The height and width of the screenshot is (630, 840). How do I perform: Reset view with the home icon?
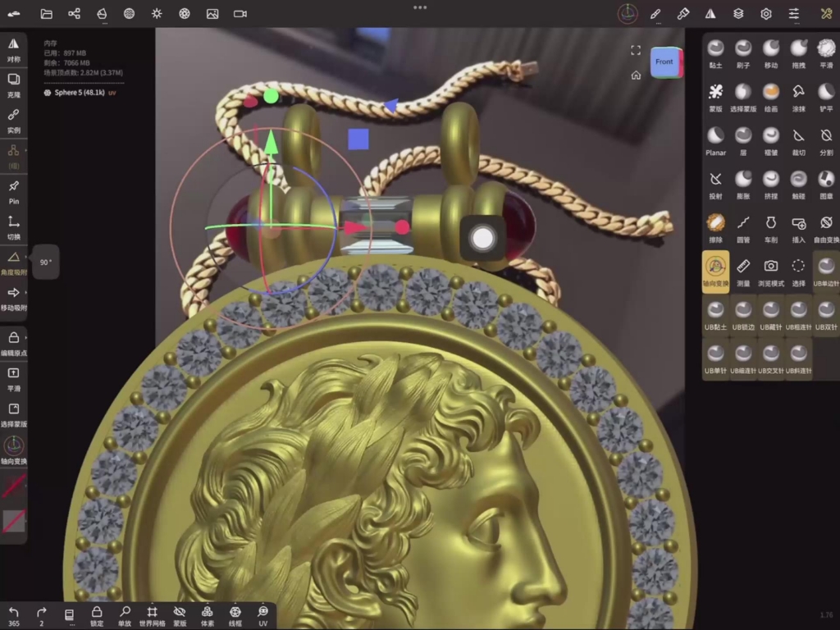tap(636, 75)
